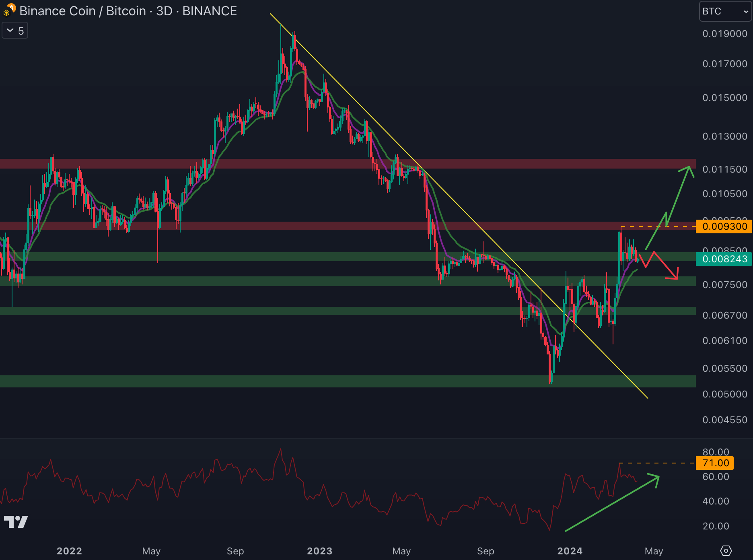The width and height of the screenshot is (753, 560).
Task: Expand the collapsed indicators legend showing 5
Action: [15, 31]
